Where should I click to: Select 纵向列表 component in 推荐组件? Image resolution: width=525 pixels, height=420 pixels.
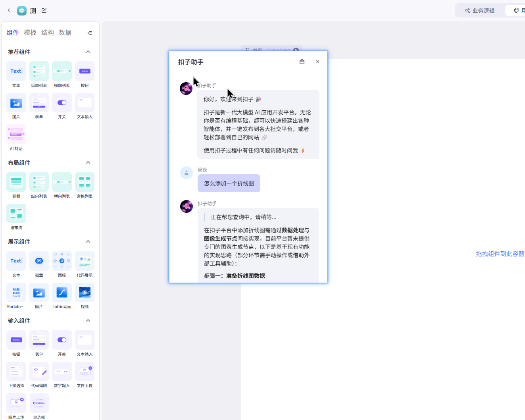39,75
